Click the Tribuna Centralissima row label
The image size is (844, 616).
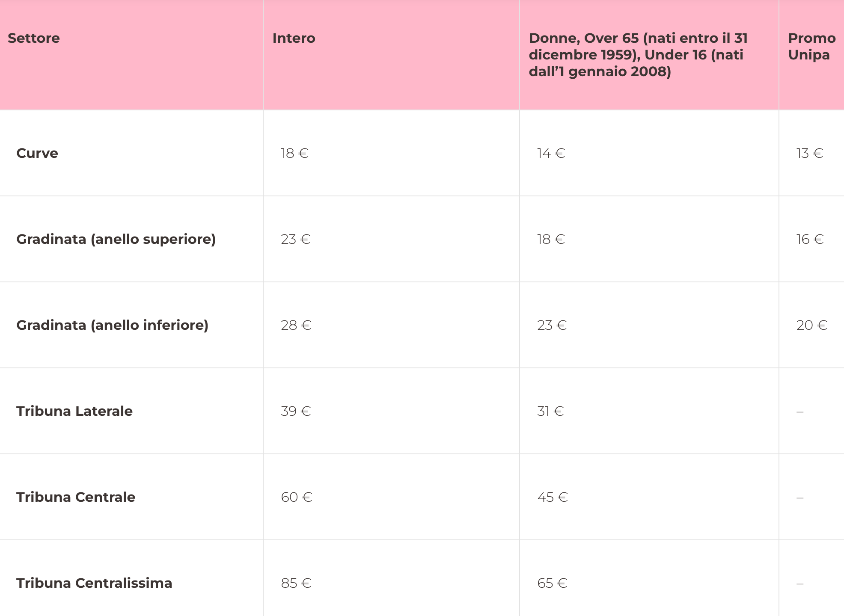click(94, 583)
